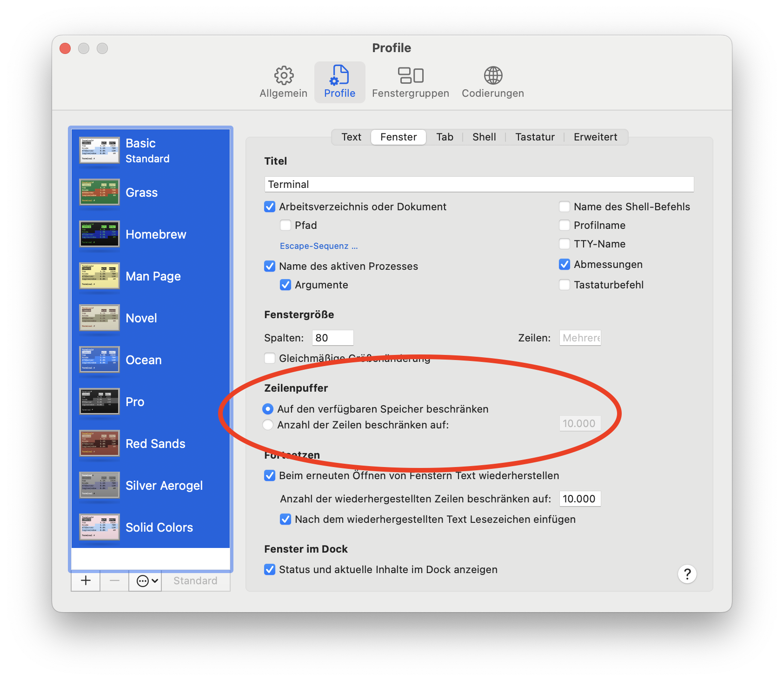Open the Codierungen pane
The height and width of the screenshot is (681, 784).
coord(492,82)
